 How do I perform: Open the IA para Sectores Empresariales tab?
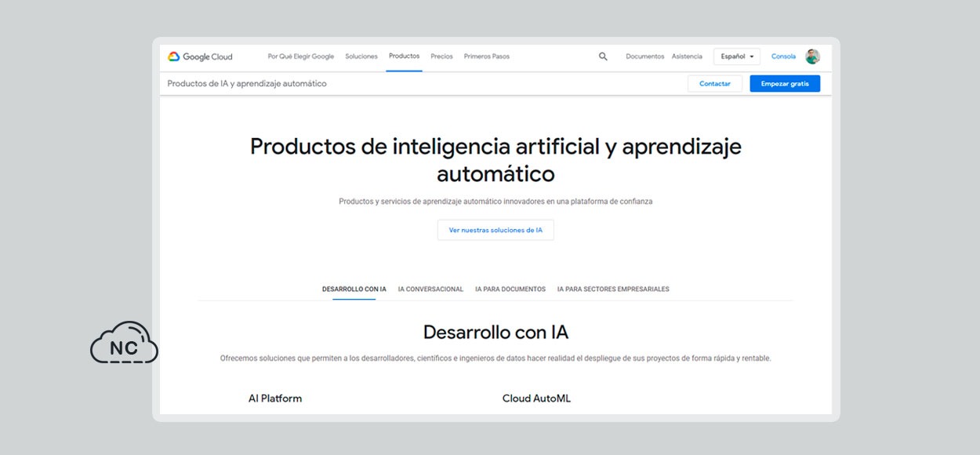tap(613, 289)
